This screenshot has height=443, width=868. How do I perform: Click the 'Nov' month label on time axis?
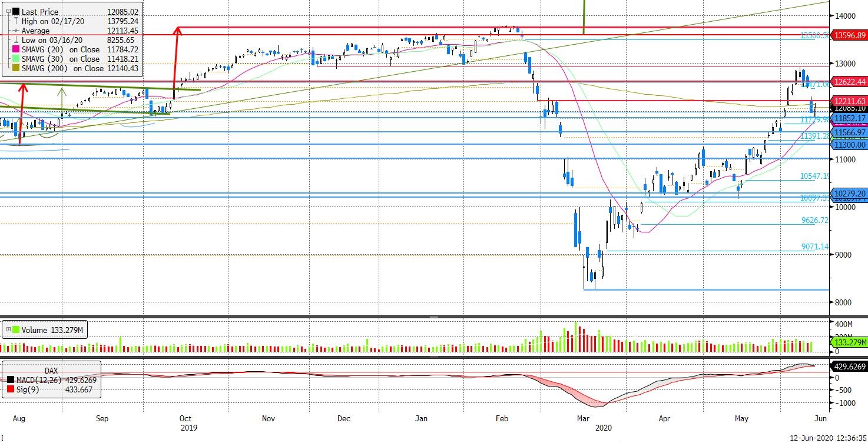[x=269, y=419]
